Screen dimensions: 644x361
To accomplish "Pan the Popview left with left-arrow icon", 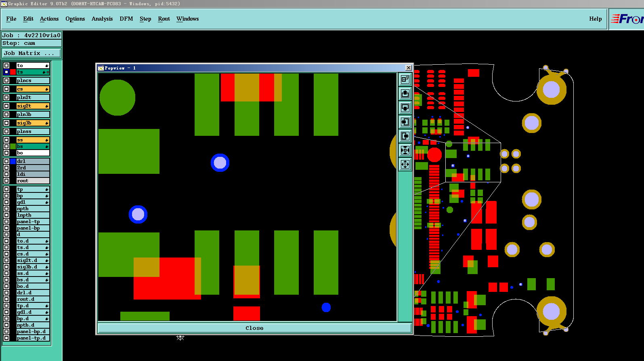I will [x=405, y=122].
